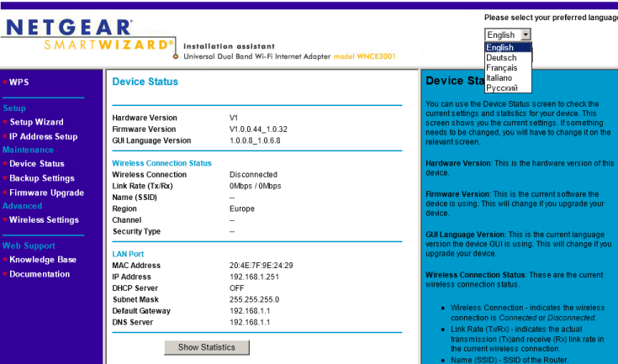Click the Hardware Version label
This screenshot has height=364, width=618.
click(x=145, y=118)
